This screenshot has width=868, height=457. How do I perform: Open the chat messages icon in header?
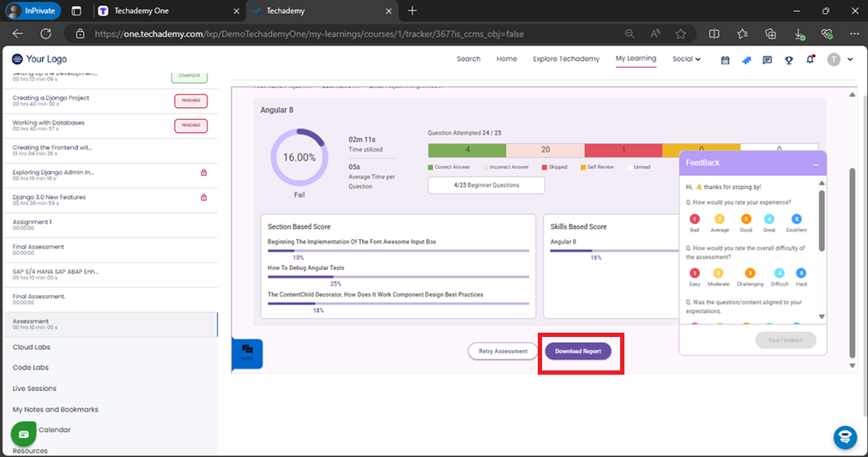768,60
